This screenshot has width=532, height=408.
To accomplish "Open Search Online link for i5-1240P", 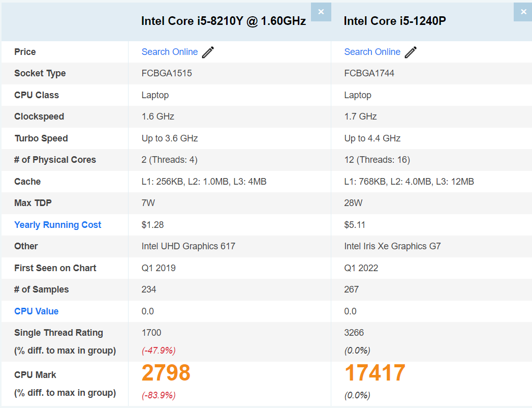I will (x=372, y=52).
